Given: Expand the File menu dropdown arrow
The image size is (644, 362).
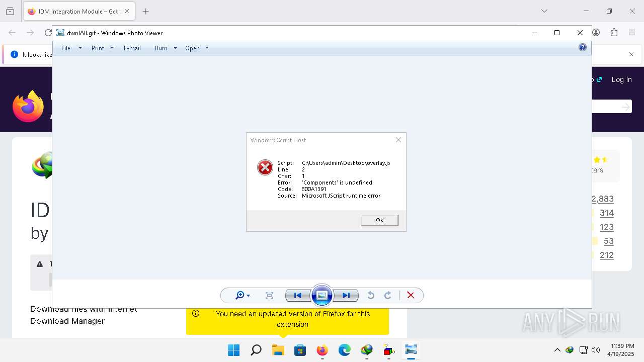Looking at the screenshot, I should pyautogui.click(x=80, y=48).
